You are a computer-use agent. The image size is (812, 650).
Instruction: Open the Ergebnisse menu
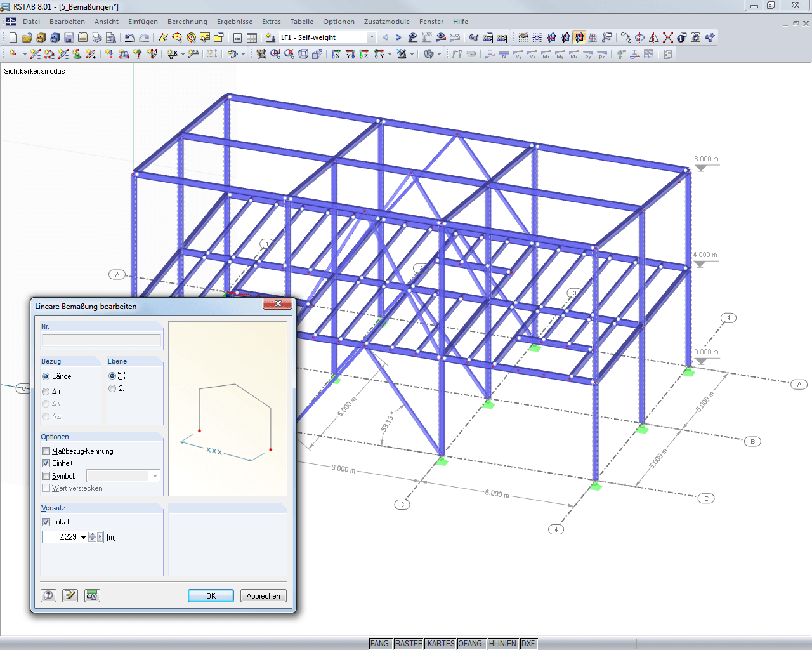click(x=234, y=21)
